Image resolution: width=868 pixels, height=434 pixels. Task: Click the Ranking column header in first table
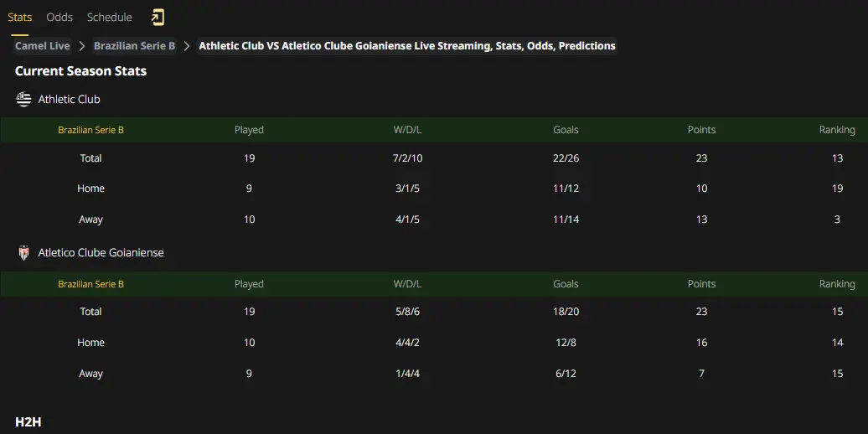point(837,130)
